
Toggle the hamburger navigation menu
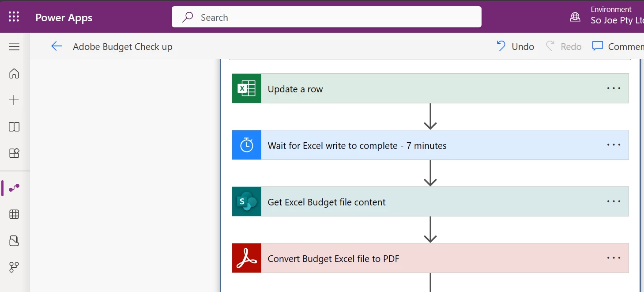click(14, 46)
